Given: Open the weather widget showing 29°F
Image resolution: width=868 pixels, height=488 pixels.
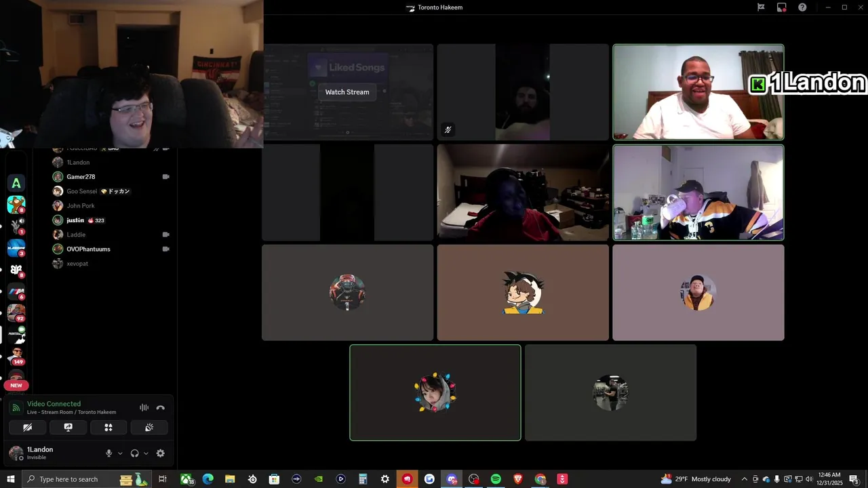Looking at the screenshot, I should point(696,479).
